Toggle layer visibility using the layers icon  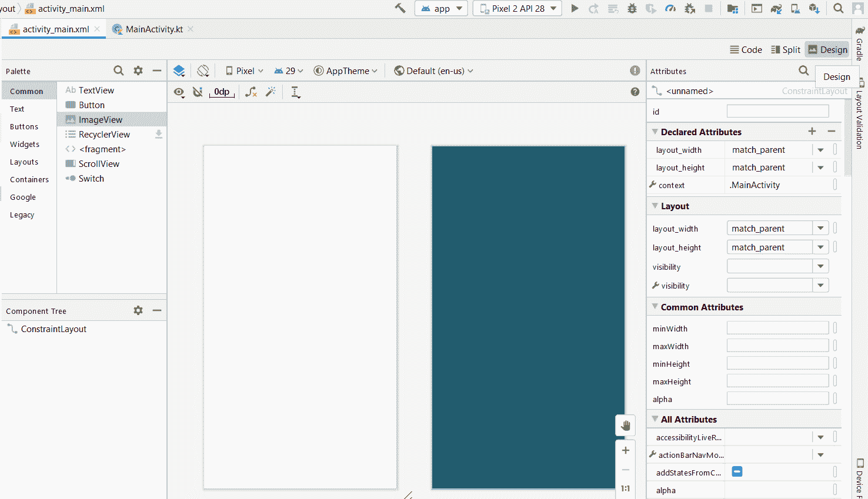[179, 70]
